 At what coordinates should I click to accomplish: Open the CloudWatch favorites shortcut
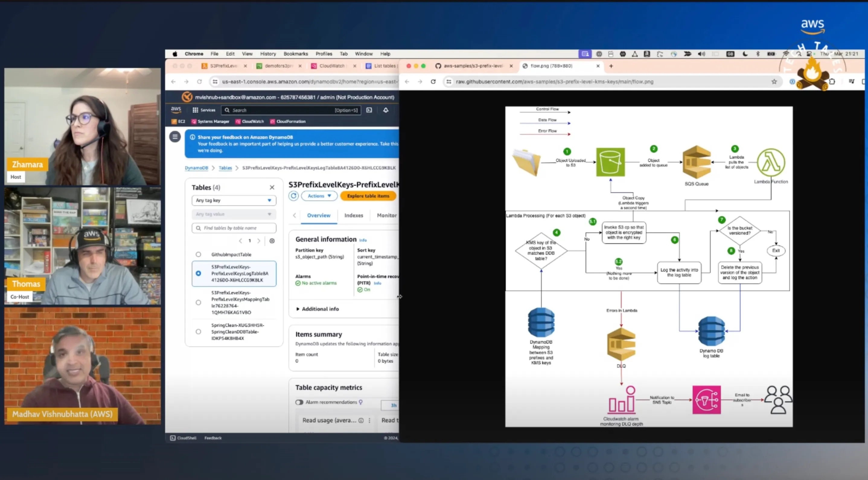click(x=250, y=122)
